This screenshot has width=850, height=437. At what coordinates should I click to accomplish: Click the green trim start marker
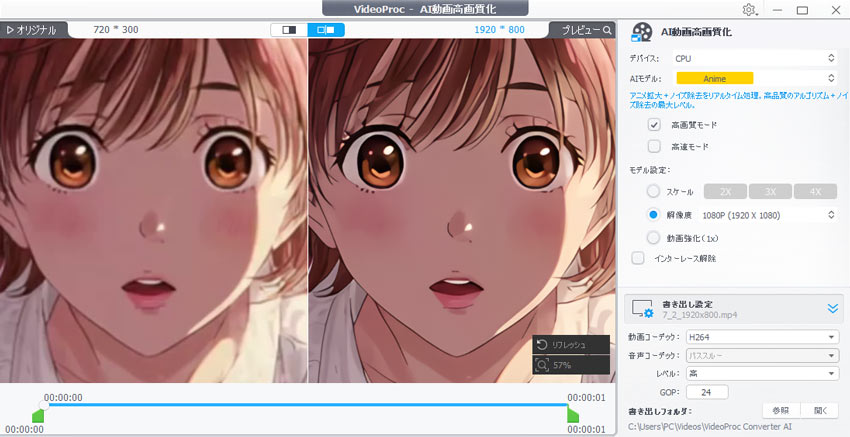click(38, 416)
